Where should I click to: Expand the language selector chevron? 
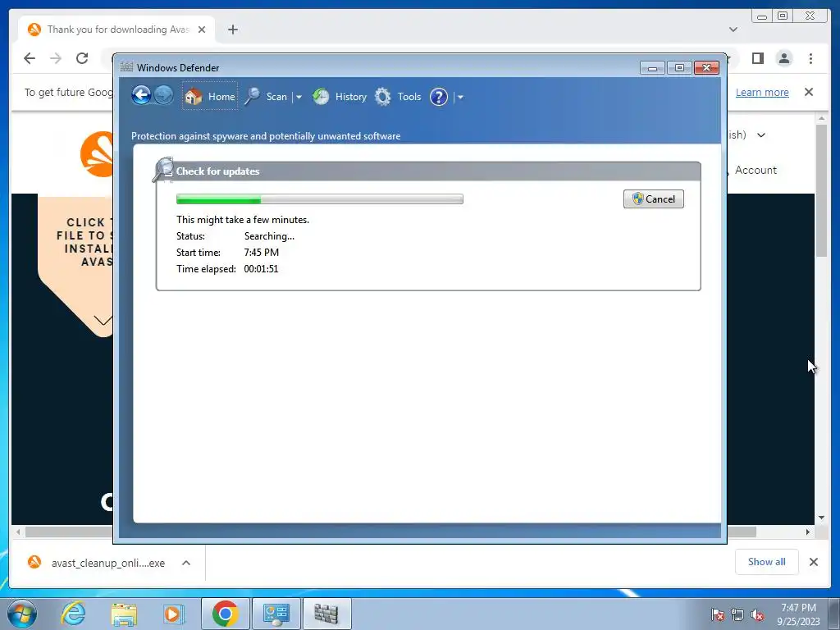coord(761,135)
